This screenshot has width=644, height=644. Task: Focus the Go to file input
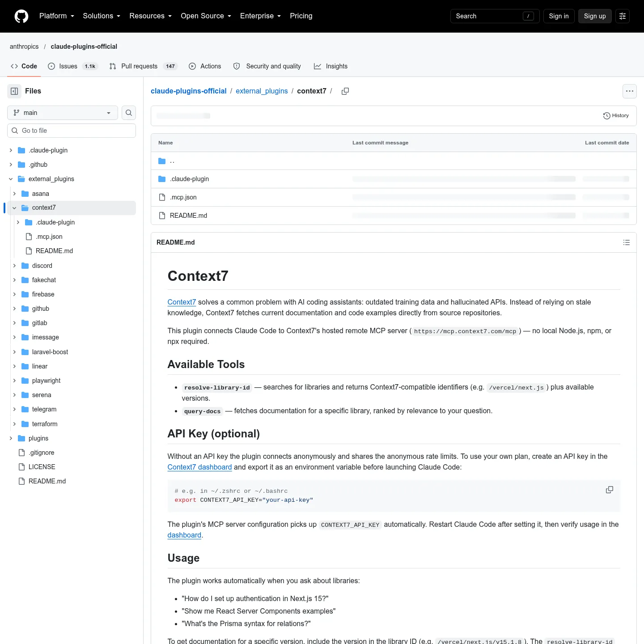pyautogui.click(x=72, y=131)
